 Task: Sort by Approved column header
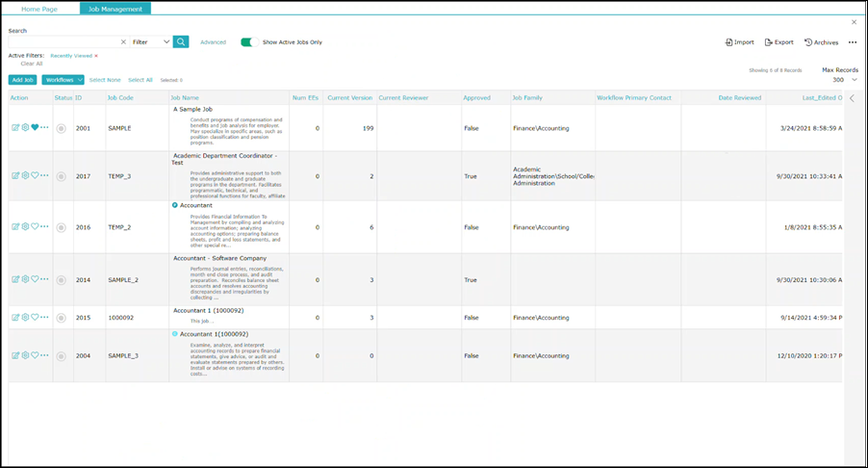[x=476, y=98]
